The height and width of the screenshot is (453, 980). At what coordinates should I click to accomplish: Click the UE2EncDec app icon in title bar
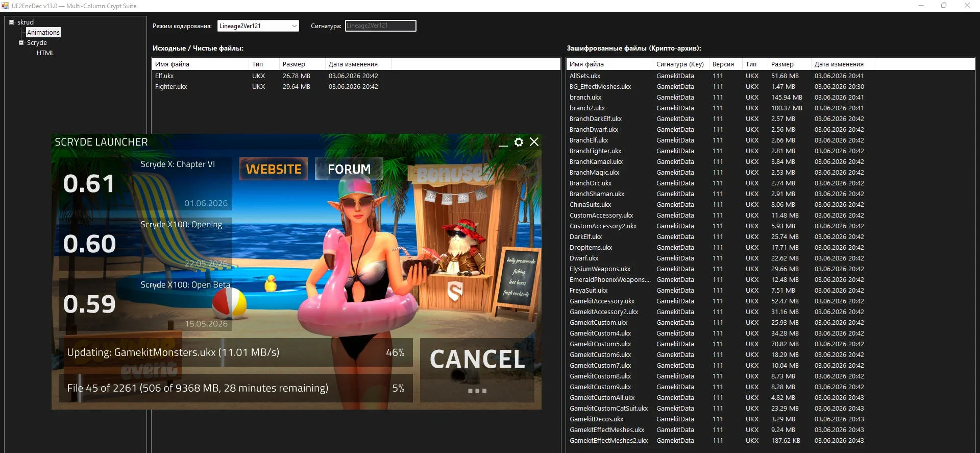coord(5,6)
